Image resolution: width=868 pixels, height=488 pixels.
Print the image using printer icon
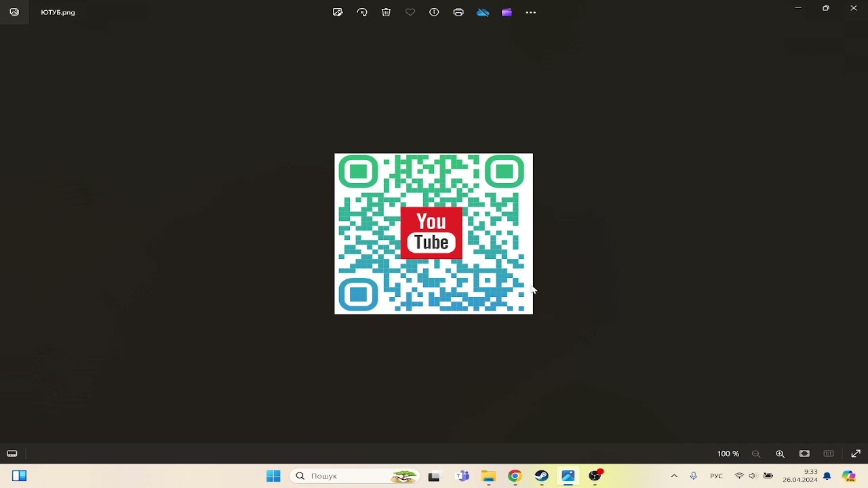[x=458, y=12]
